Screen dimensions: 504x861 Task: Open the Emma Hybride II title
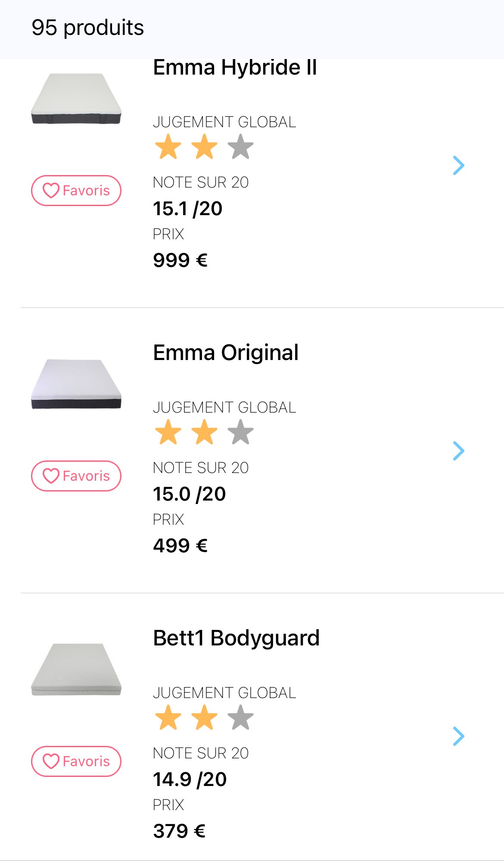pos(235,68)
